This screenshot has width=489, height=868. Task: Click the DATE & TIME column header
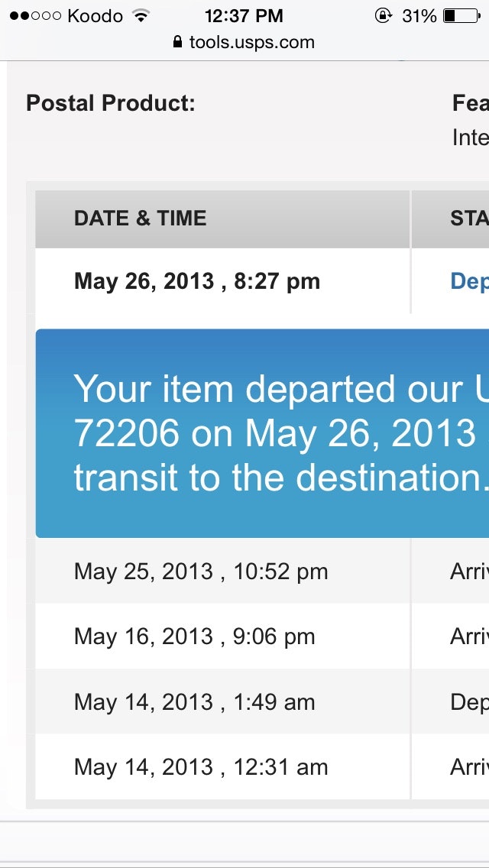click(x=140, y=219)
